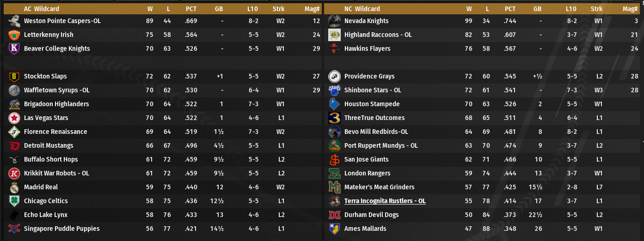
Task: Click the Detroit Mustangs team logo
Action: click(14, 145)
